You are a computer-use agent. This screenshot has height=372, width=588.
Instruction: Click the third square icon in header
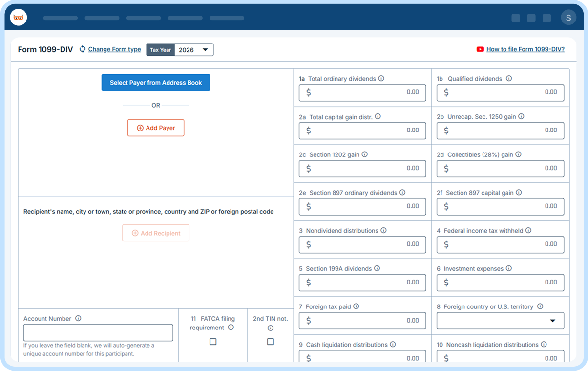click(x=547, y=18)
